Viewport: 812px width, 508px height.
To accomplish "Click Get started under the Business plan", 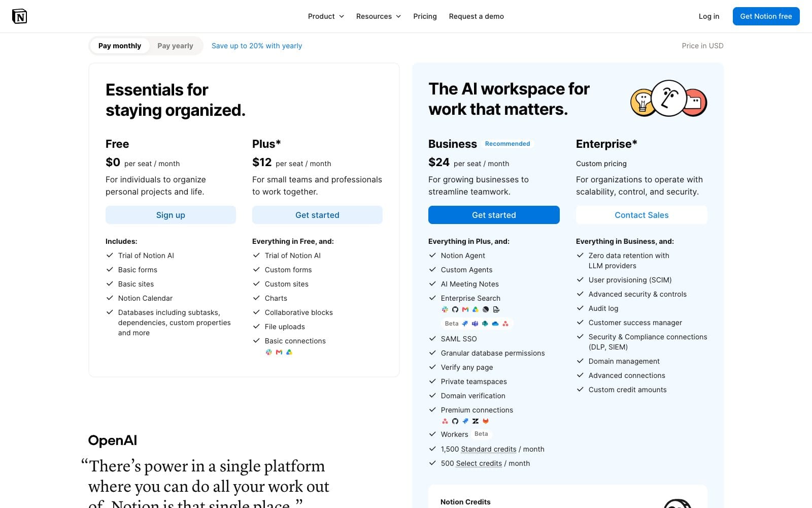I will point(494,215).
